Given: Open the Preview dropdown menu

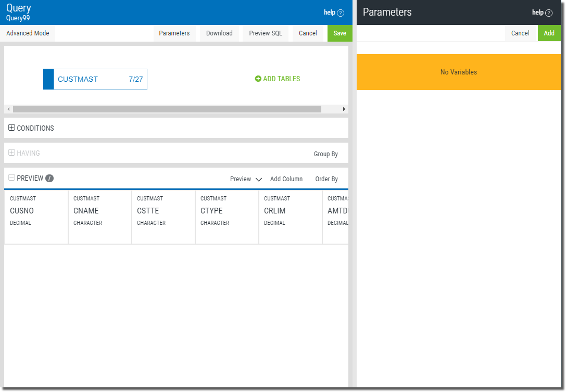Looking at the screenshot, I should point(246,179).
